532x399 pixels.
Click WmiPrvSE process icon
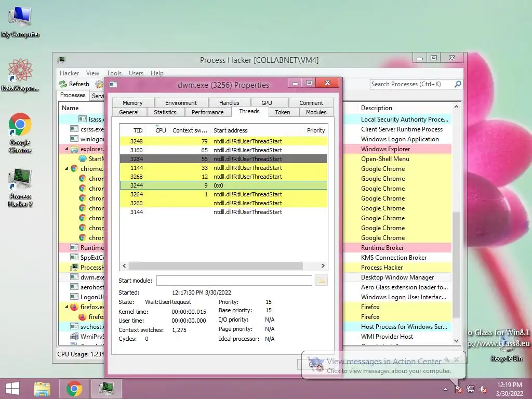pos(74,337)
